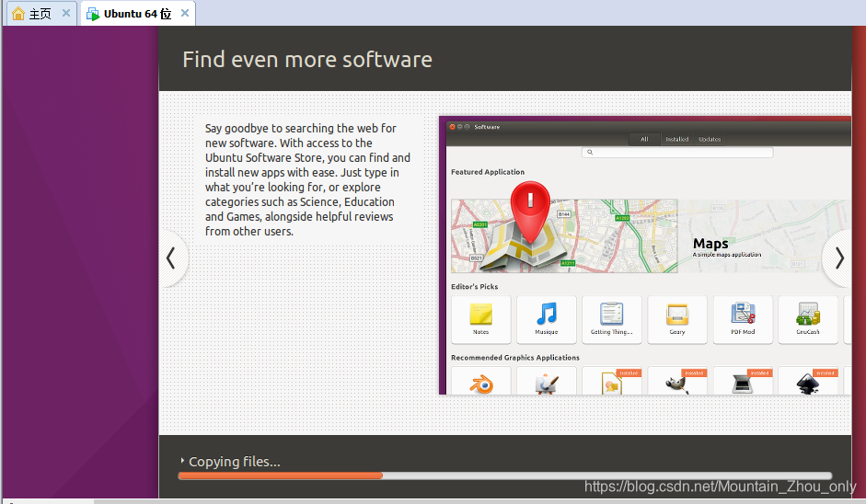The image size is (866, 504).
Task: Click the Editor's Picks heading
Action: point(475,287)
